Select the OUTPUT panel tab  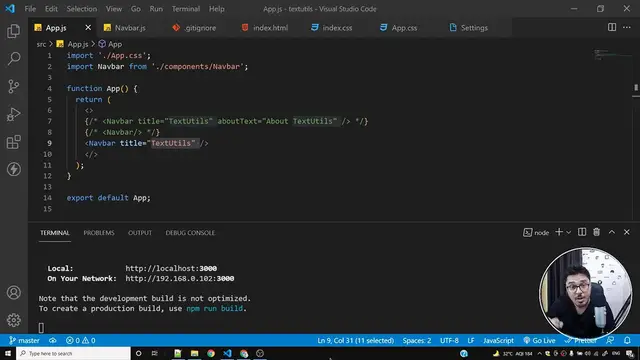pyautogui.click(x=140, y=233)
